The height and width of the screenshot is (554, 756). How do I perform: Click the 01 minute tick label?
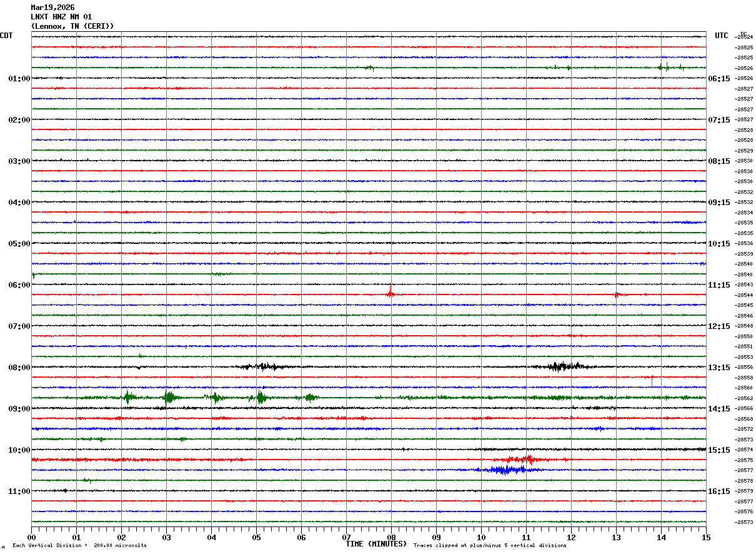pos(76,538)
